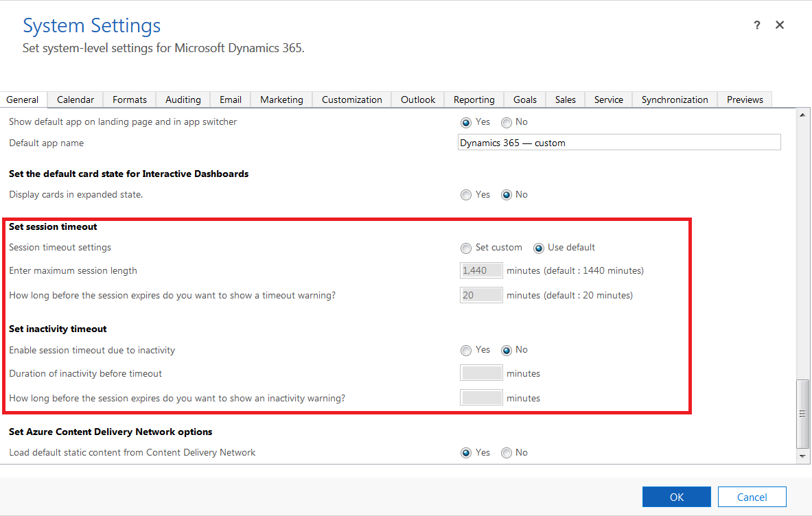Select No for Content Delivery Network loading
812x516 pixels.
[507, 453]
